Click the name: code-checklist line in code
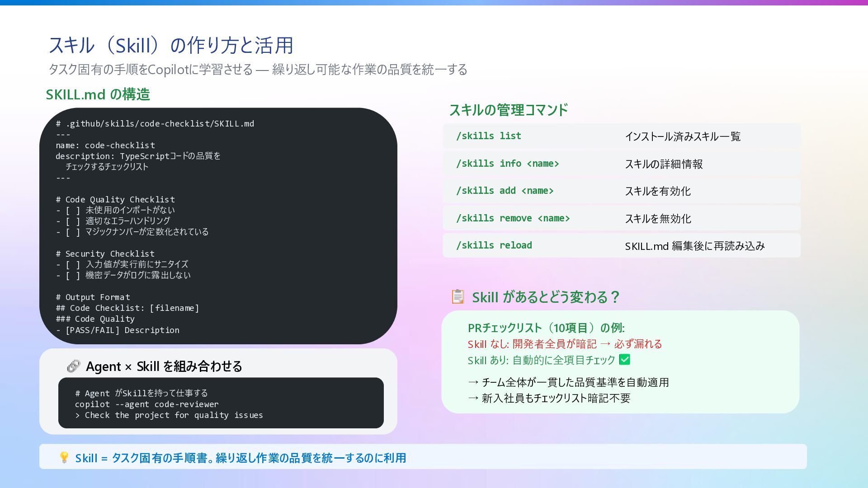 [105, 145]
